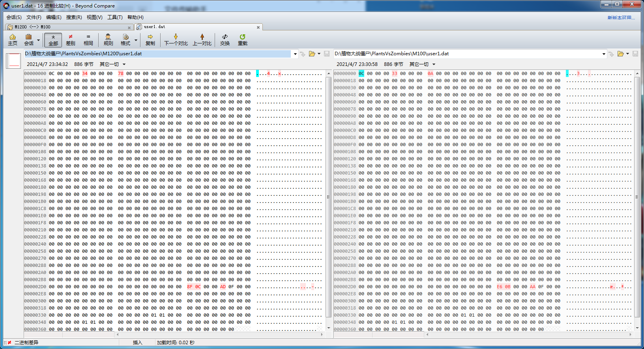The image size is (644, 349).
Task: Jump to Next Difference (下一个对比)
Action: (176, 40)
